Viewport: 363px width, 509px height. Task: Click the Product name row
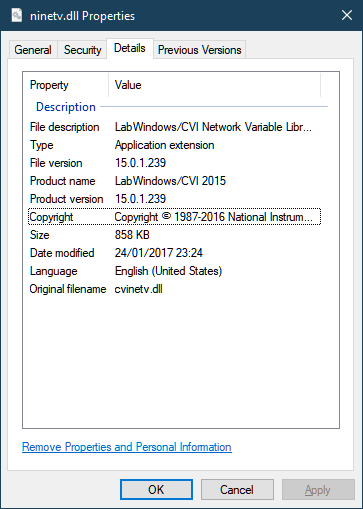pos(175,181)
